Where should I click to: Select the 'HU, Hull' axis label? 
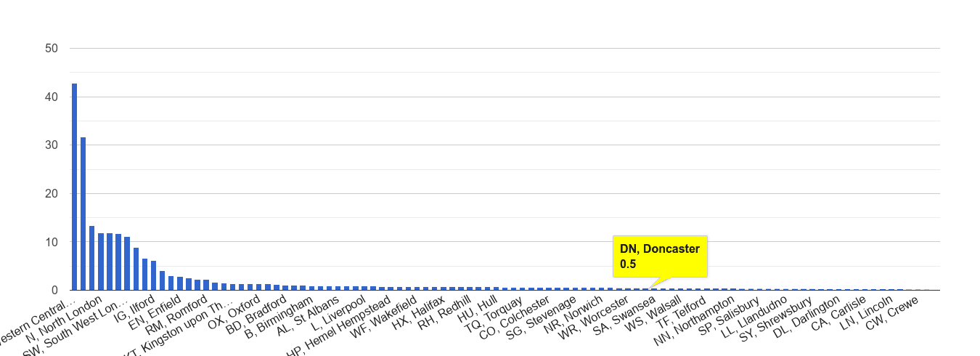pos(477,310)
